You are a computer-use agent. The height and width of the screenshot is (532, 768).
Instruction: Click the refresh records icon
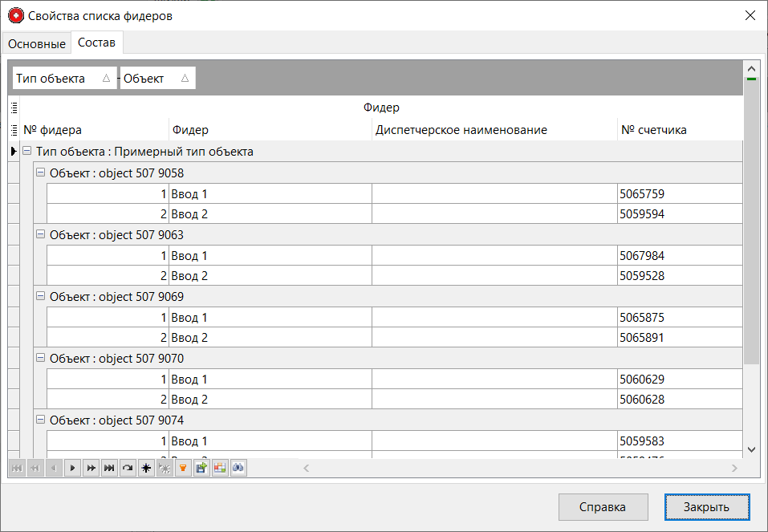pyautogui.click(x=128, y=468)
